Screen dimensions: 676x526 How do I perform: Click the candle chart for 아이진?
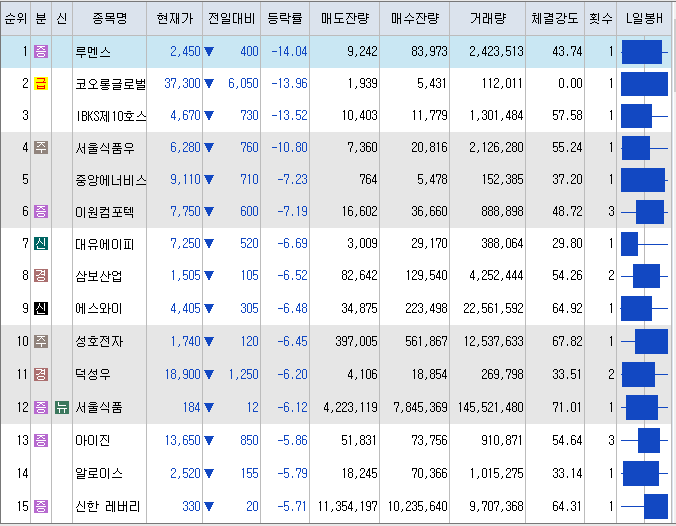644,440
